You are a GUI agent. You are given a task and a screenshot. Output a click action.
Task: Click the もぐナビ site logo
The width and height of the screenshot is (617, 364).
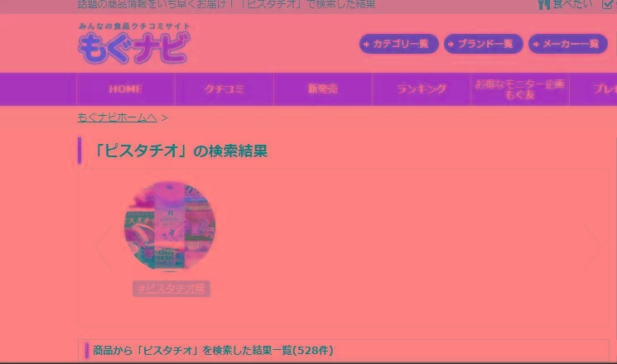pos(134,43)
